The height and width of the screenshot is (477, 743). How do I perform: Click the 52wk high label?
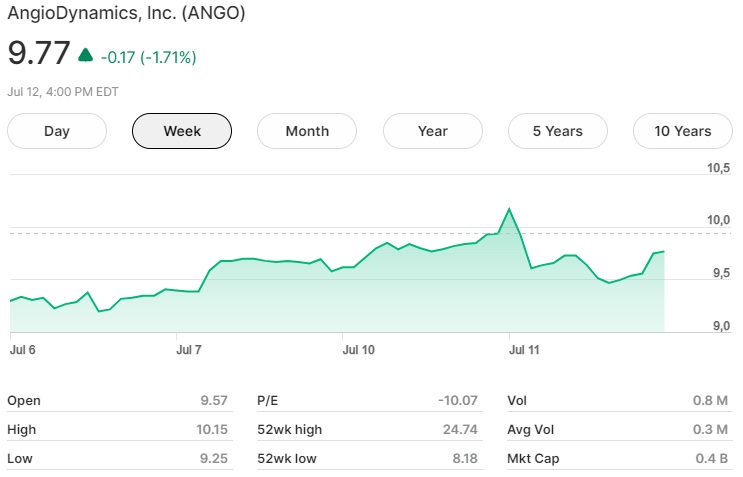tap(290, 430)
